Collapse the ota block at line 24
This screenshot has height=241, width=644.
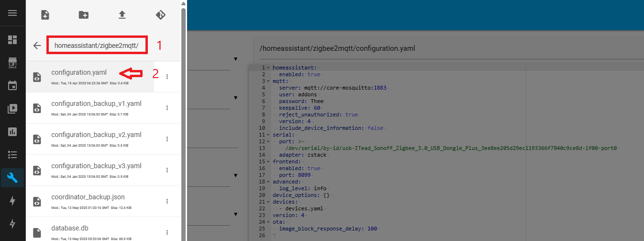(x=268, y=222)
